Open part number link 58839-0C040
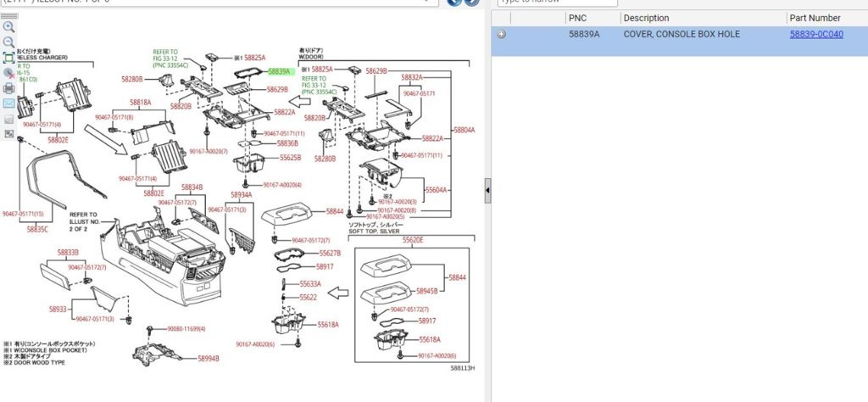Image resolution: width=868 pixels, height=402 pixels. click(816, 34)
